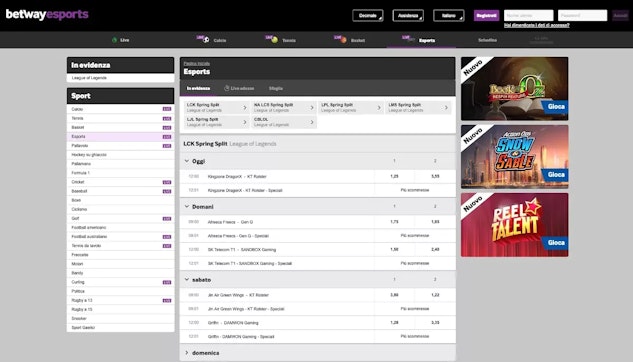Open LMS Spring Split league card
Image resolution: width=633 pixels, height=362 pixels.
(418, 107)
